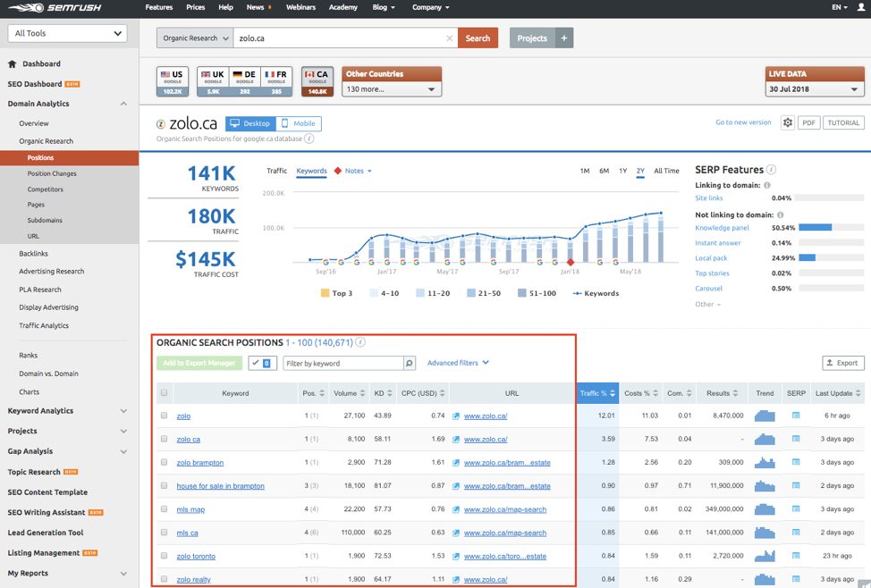Click info icon beside Not linking to domain

pos(781,214)
